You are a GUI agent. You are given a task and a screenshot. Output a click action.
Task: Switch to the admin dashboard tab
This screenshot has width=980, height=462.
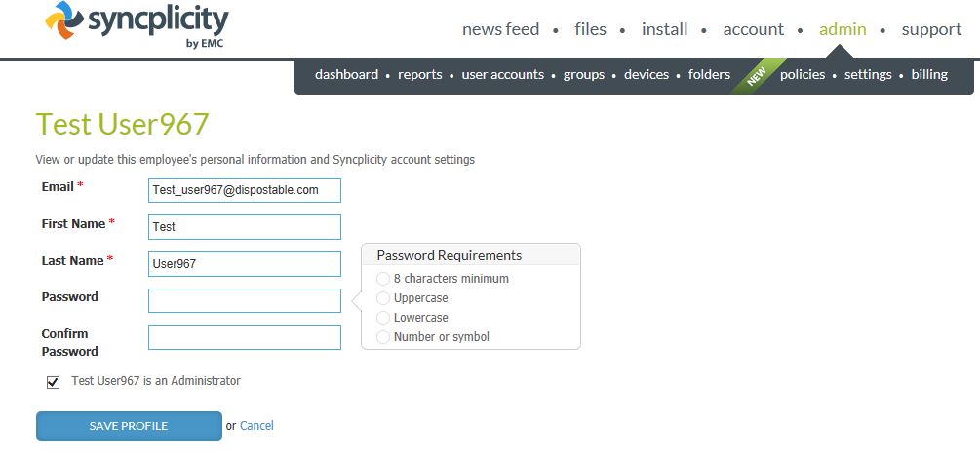click(x=346, y=75)
